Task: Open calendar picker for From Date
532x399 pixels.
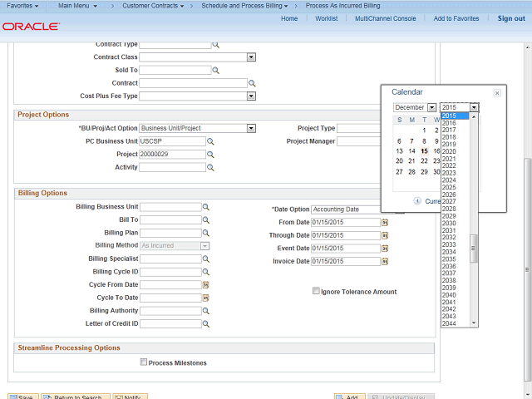Action: click(385, 223)
